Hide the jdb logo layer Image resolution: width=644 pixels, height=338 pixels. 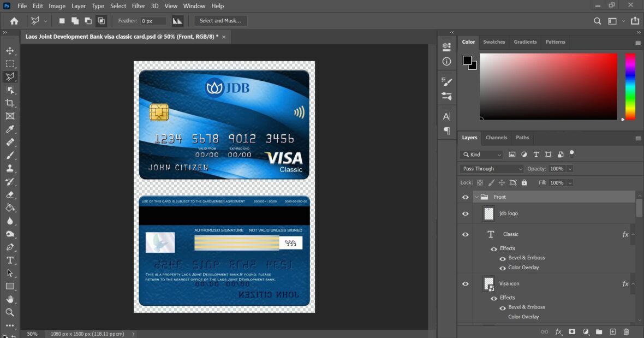coord(466,214)
